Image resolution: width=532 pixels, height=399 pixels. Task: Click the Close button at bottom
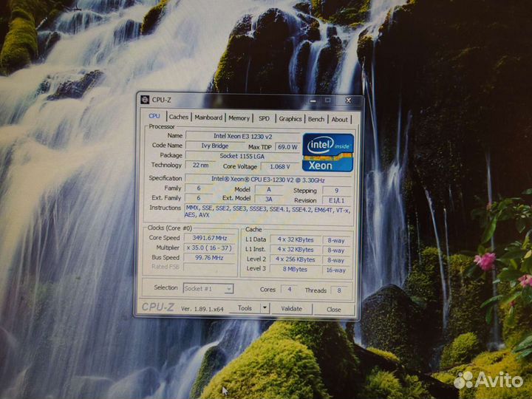(334, 310)
